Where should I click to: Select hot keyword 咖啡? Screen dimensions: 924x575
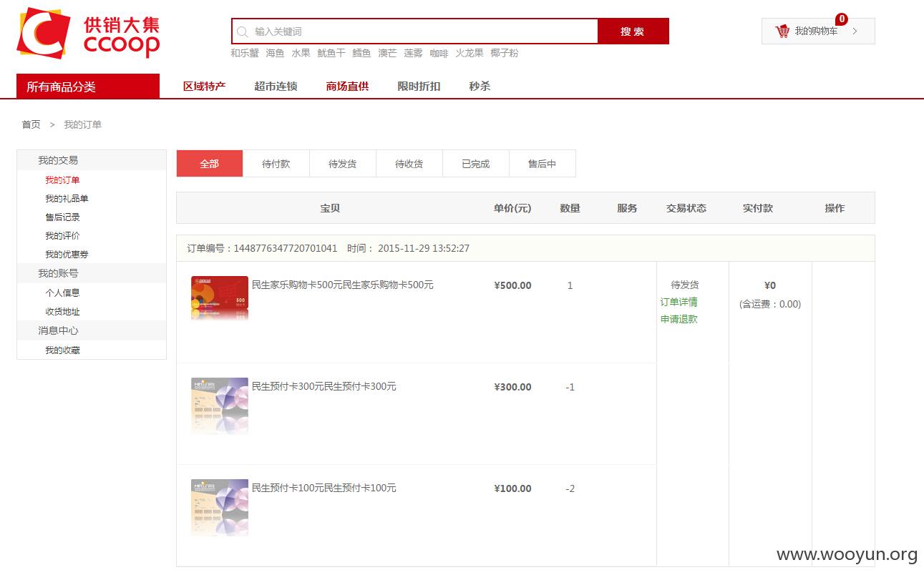click(x=439, y=53)
